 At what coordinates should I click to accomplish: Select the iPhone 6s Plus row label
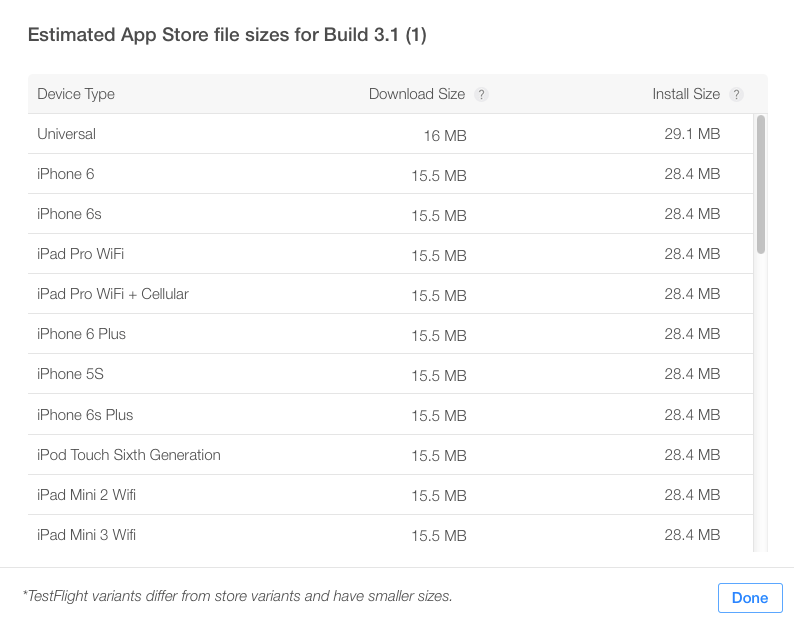85,415
